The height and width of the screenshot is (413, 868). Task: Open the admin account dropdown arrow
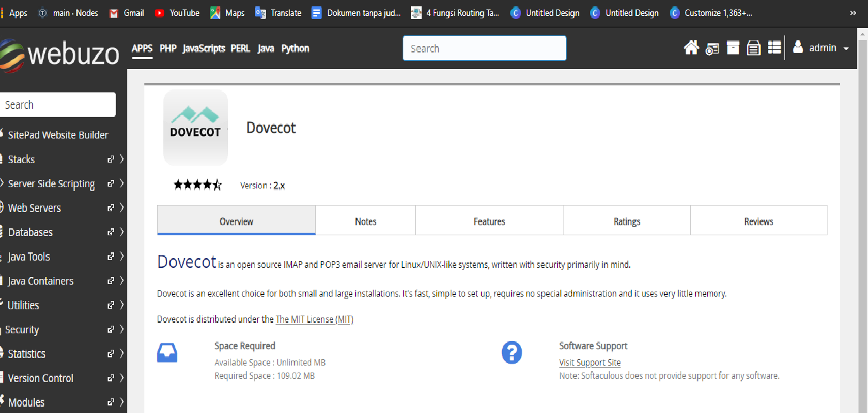pyautogui.click(x=846, y=49)
